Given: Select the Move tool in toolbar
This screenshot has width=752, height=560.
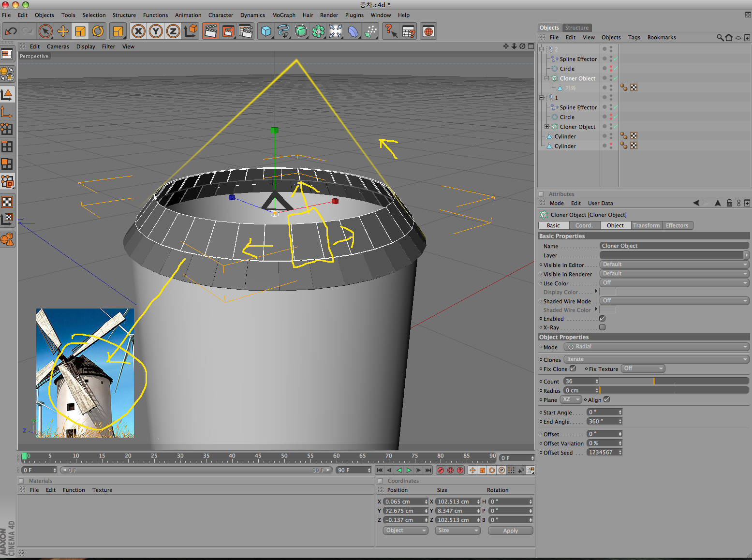Looking at the screenshot, I should point(63,31).
